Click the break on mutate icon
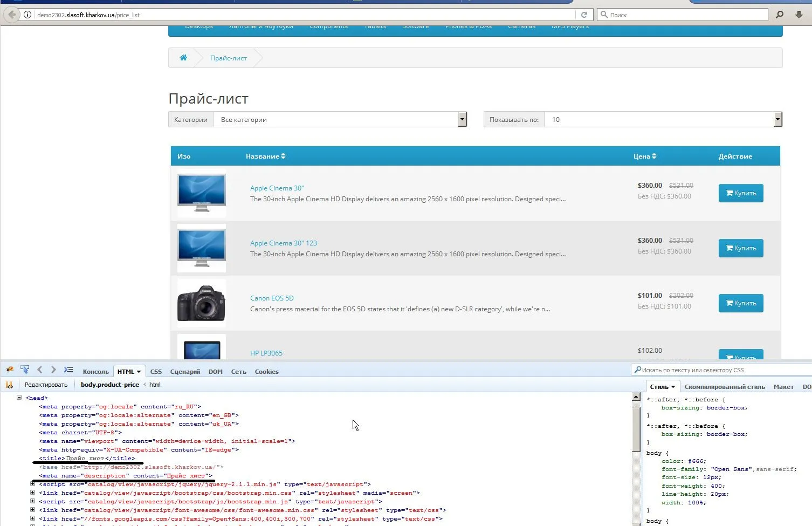Image resolution: width=812 pixels, height=526 pixels. click(x=9, y=385)
